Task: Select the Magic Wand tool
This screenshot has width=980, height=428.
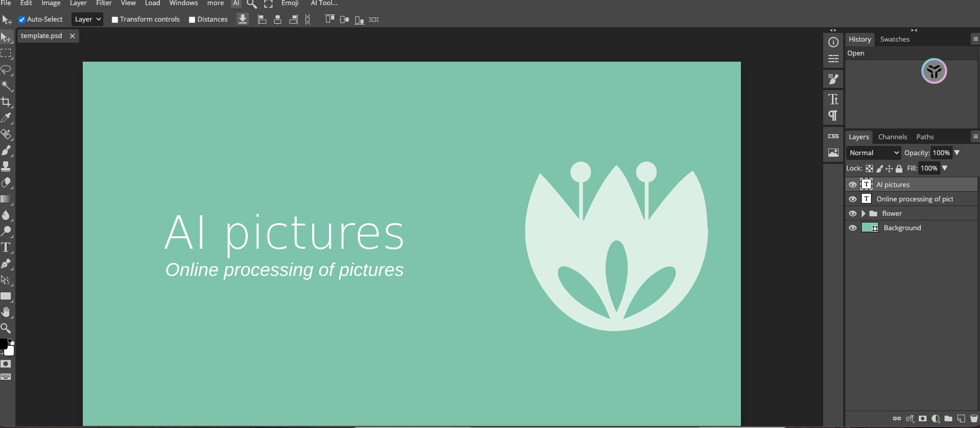Action: [6, 86]
